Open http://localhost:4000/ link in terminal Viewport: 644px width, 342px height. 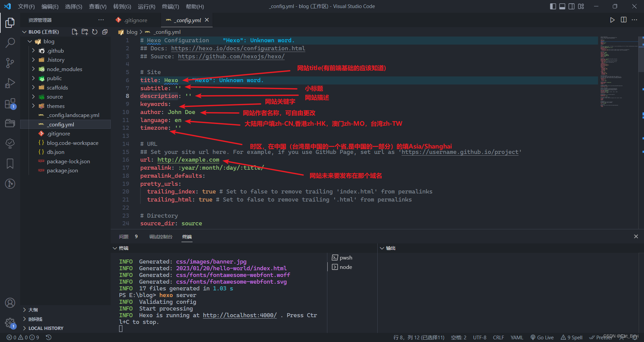[x=239, y=315]
